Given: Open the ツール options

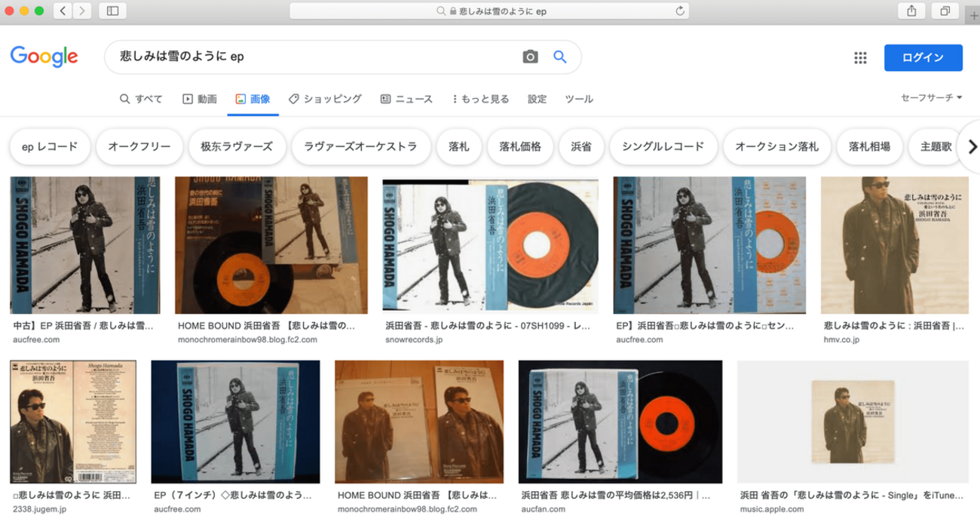Looking at the screenshot, I should pos(579,99).
